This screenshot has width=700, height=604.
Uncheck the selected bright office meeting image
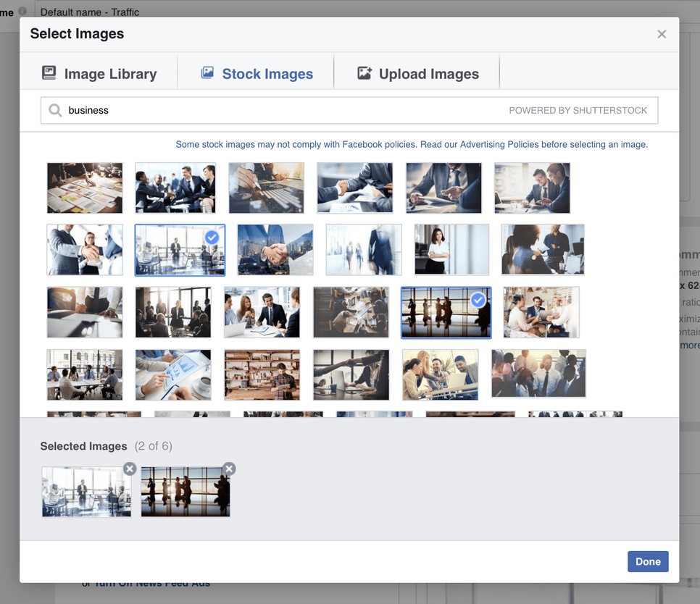pos(180,250)
